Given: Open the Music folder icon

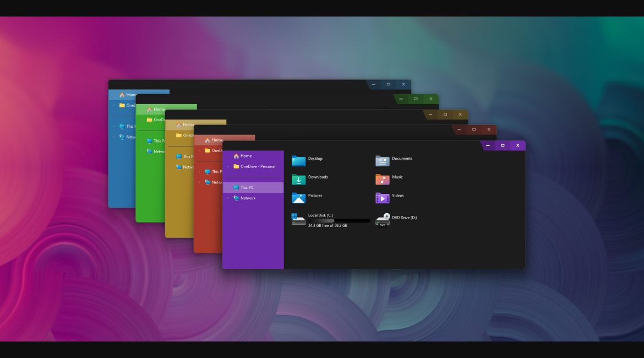Looking at the screenshot, I should (x=382, y=180).
